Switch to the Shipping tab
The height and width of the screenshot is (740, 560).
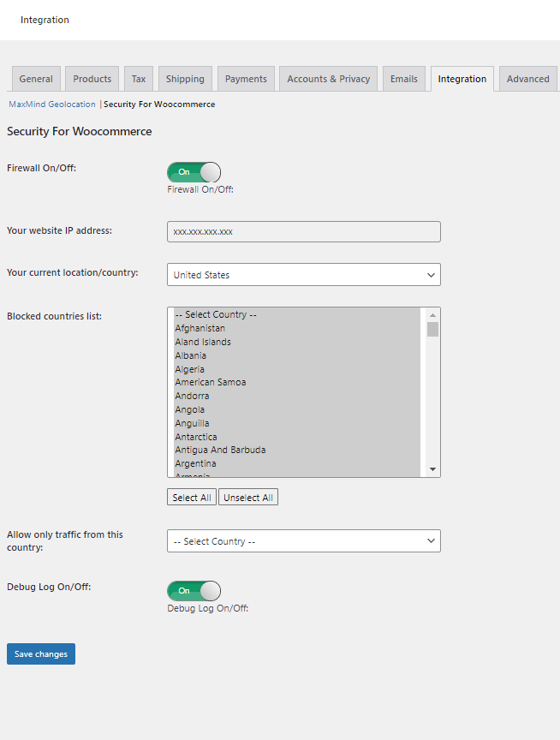click(x=185, y=77)
